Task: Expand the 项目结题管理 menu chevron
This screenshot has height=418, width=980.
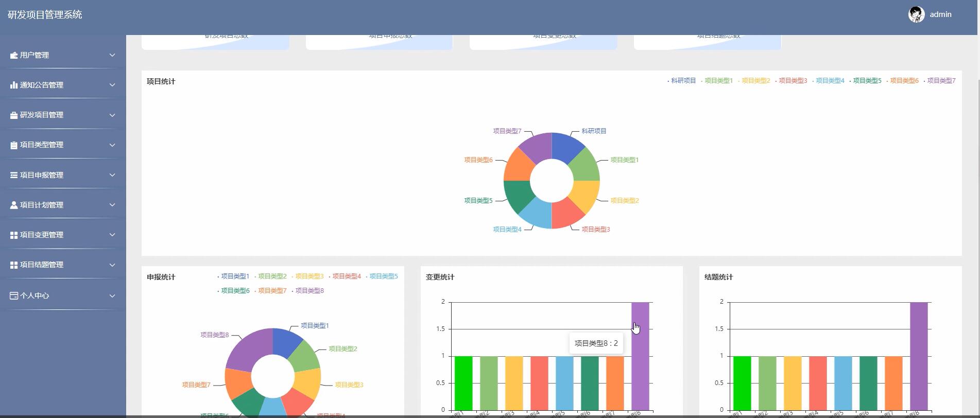Action: tap(112, 265)
